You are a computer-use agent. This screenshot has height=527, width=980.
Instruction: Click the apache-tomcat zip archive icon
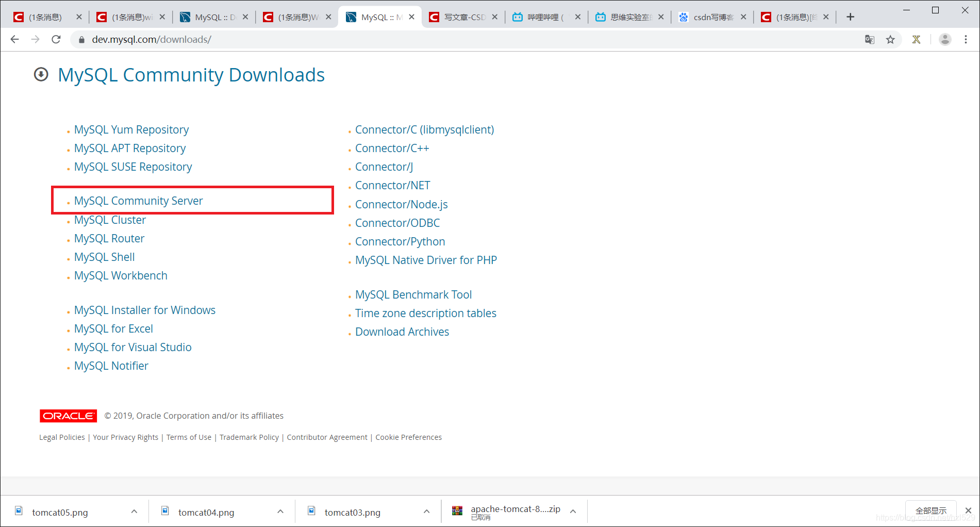[457, 510]
